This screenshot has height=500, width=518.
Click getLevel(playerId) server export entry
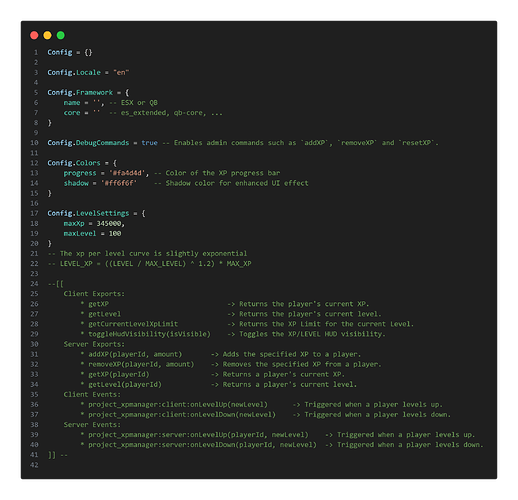(x=125, y=384)
